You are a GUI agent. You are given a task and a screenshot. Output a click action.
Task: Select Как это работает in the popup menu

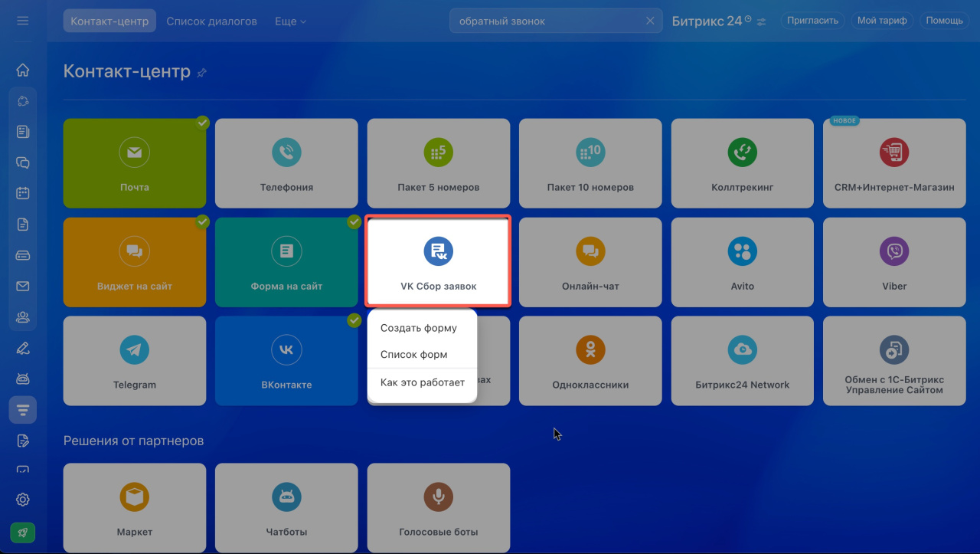pos(423,382)
